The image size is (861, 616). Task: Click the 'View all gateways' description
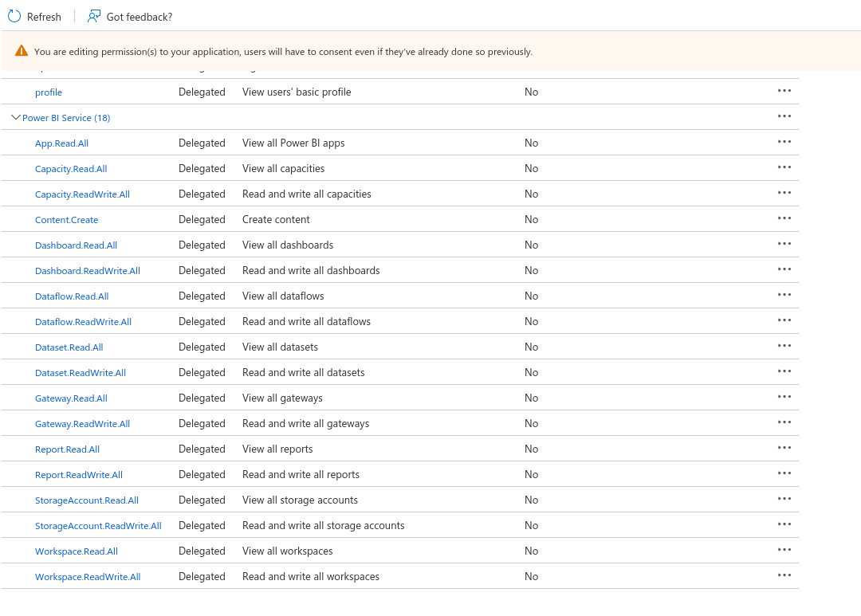click(x=282, y=398)
